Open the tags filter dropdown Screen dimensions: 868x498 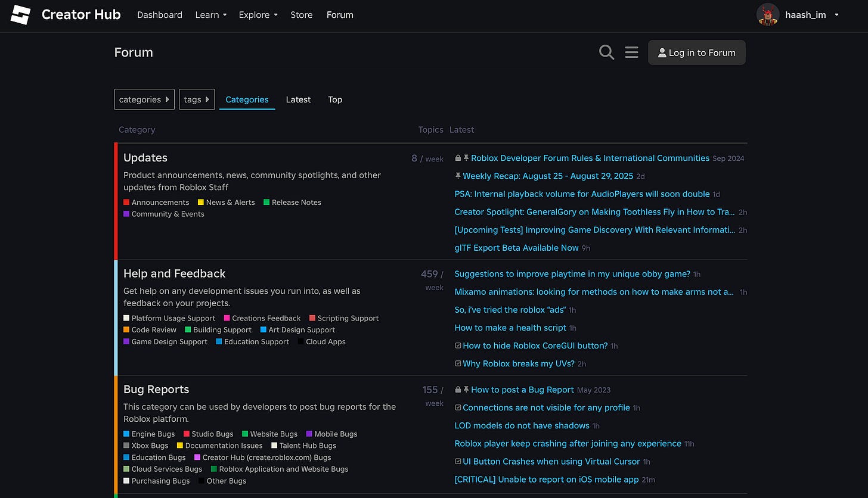[x=197, y=99]
